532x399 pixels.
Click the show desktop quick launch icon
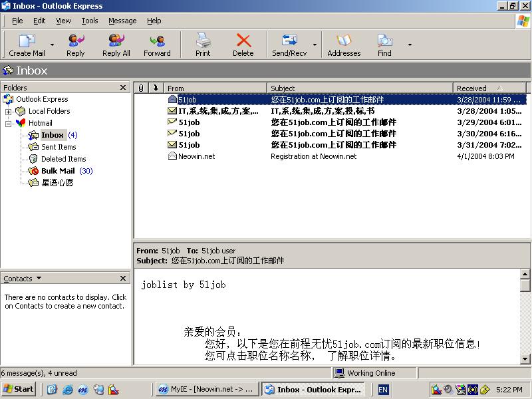tap(52, 390)
